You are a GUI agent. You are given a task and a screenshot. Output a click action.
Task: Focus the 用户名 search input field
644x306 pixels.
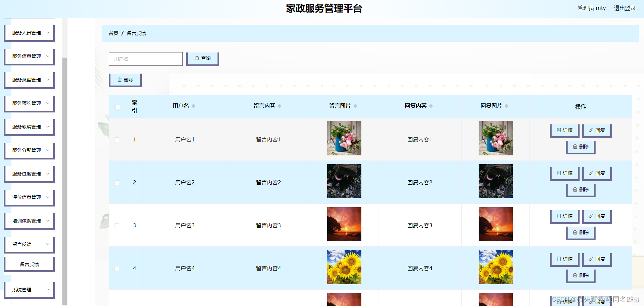(146, 59)
